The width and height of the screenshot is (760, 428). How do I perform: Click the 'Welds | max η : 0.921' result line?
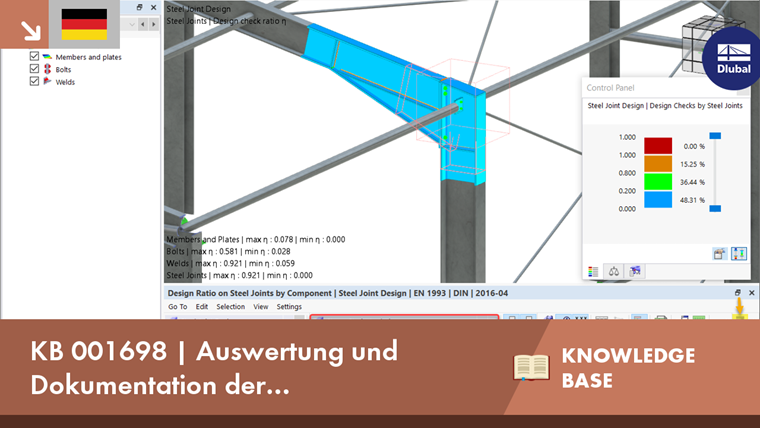coord(231,264)
